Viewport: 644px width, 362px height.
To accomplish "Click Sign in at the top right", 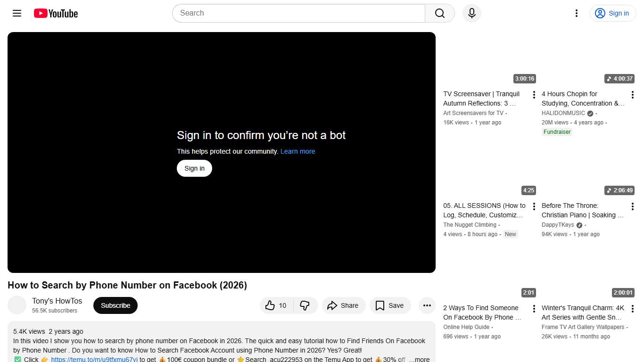I will pyautogui.click(x=612, y=13).
